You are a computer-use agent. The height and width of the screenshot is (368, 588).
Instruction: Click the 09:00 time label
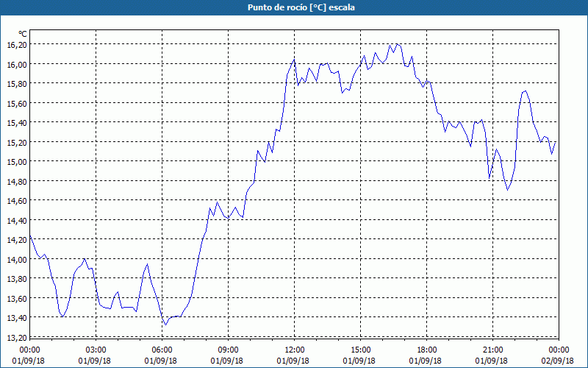[228, 350]
